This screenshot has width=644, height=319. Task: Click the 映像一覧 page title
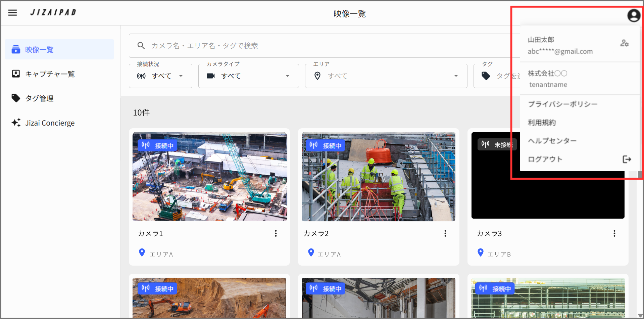350,14
